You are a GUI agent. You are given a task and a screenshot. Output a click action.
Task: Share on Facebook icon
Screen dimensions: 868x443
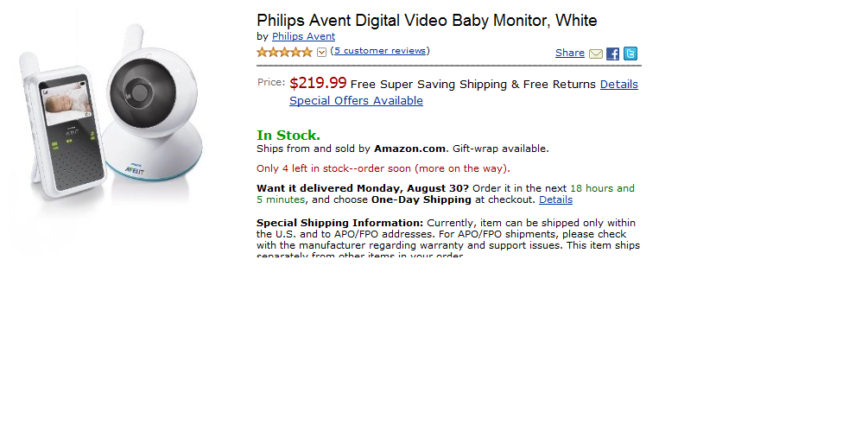tap(612, 54)
